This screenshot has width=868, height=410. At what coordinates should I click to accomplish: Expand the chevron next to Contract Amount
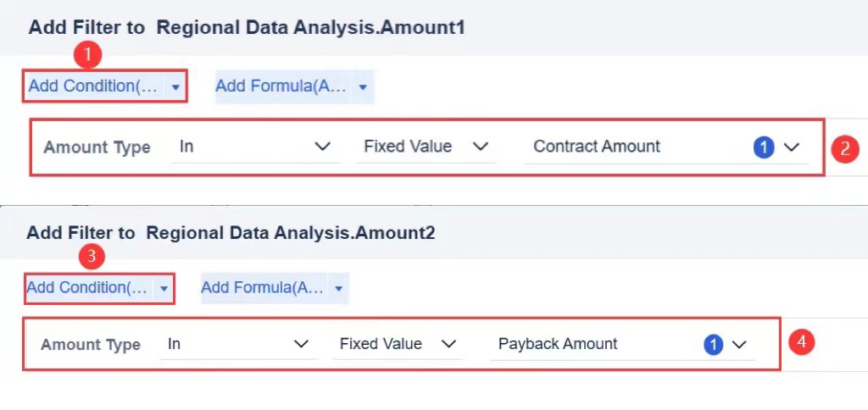point(792,147)
